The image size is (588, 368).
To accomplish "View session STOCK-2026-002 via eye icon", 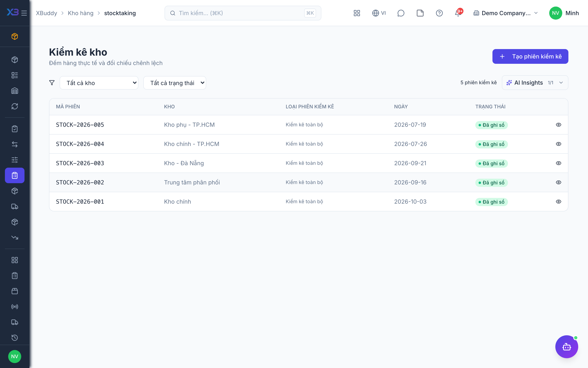I will click(558, 183).
